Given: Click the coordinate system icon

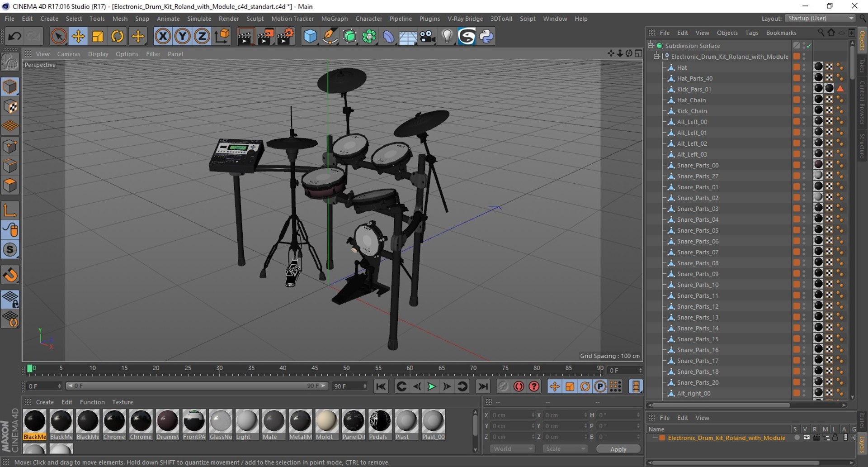Looking at the screenshot, I should click(222, 36).
